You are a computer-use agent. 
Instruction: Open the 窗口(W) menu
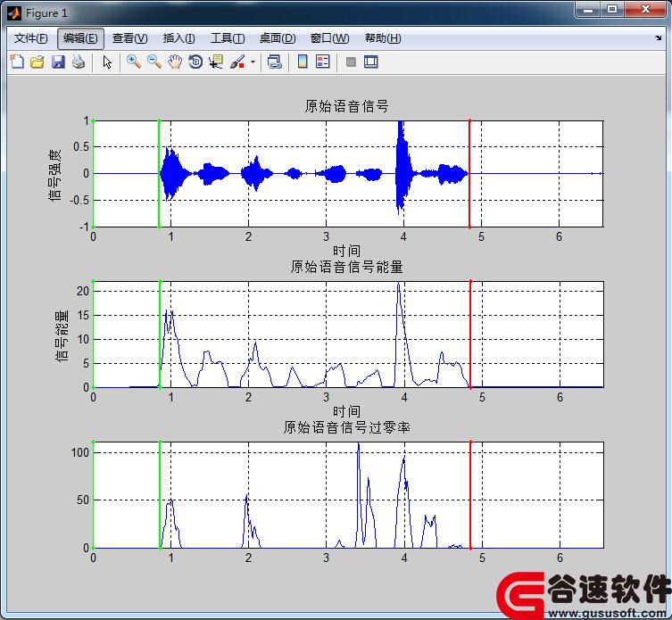pyautogui.click(x=329, y=38)
